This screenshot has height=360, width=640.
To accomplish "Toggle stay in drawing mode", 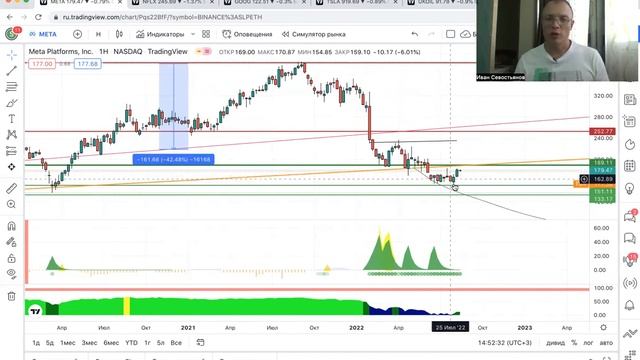I will pyautogui.click(x=11, y=242).
